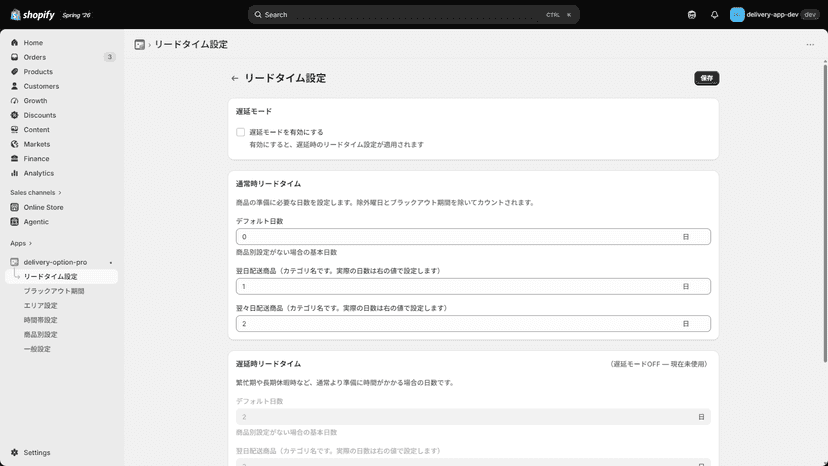Open the three-dot more actions menu
The height and width of the screenshot is (466, 828).
(x=810, y=45)
